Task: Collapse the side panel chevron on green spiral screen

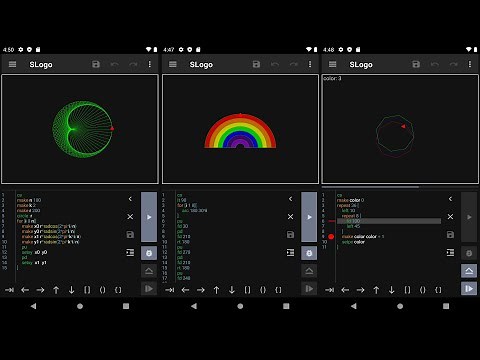Action: point(130,199)
